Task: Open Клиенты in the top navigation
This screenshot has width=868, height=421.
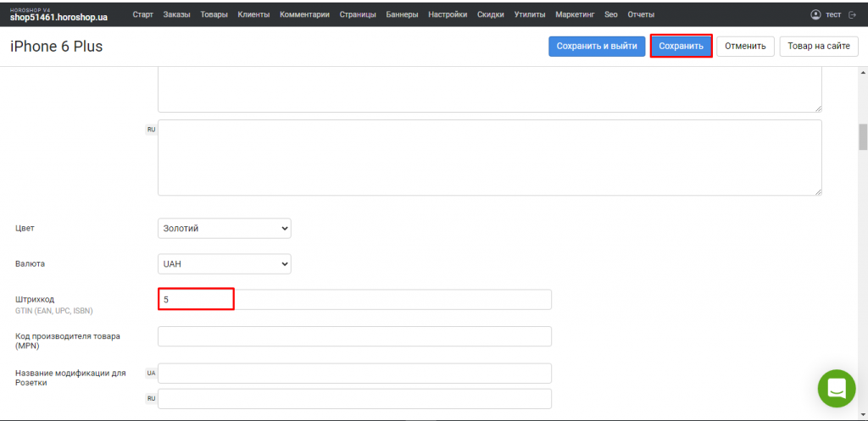Action: click(253, 15)
